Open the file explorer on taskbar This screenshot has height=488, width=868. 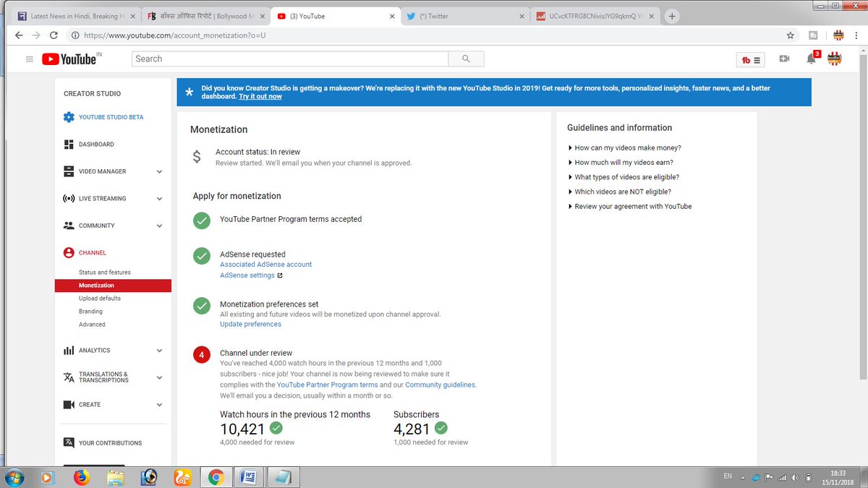point(115,477)
